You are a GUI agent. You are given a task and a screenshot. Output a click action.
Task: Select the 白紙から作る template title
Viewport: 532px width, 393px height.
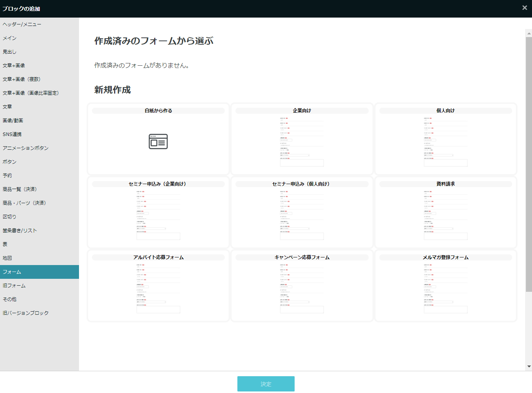pyautogui.click(x=158, y=111)
